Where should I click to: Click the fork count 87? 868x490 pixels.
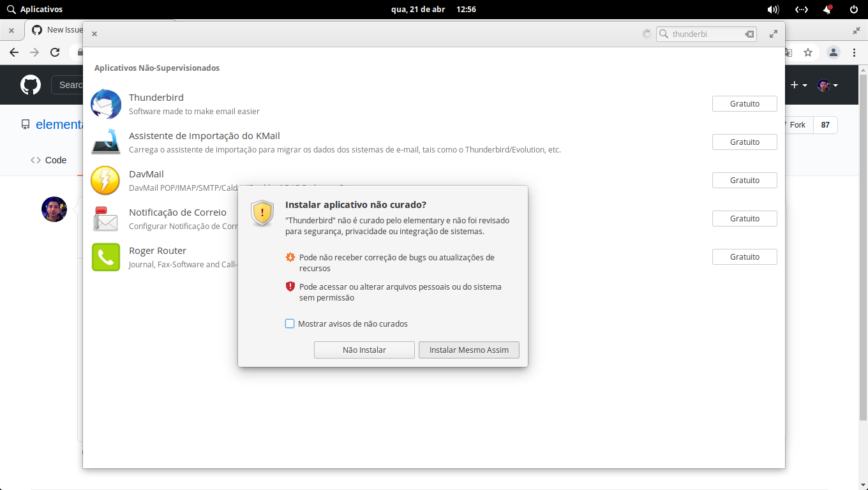pyautogui.click(x=825, y=125)
